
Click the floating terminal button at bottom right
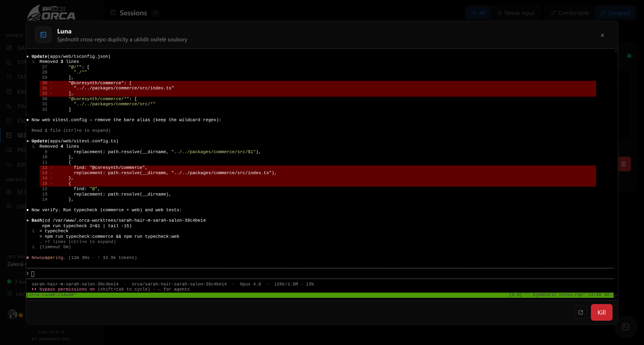(626, 327)
